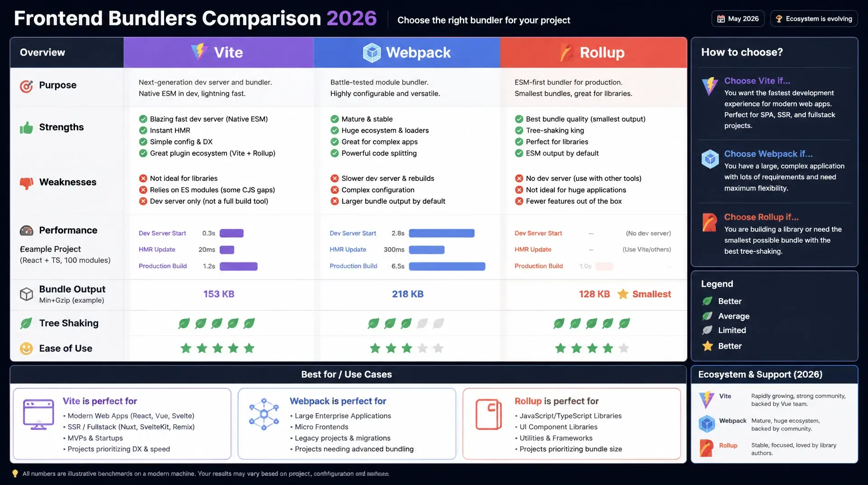The height and width of the screenshot is (485, 868).
Task: Click the 153 KB bundle value
Action: tap(219, 294)
